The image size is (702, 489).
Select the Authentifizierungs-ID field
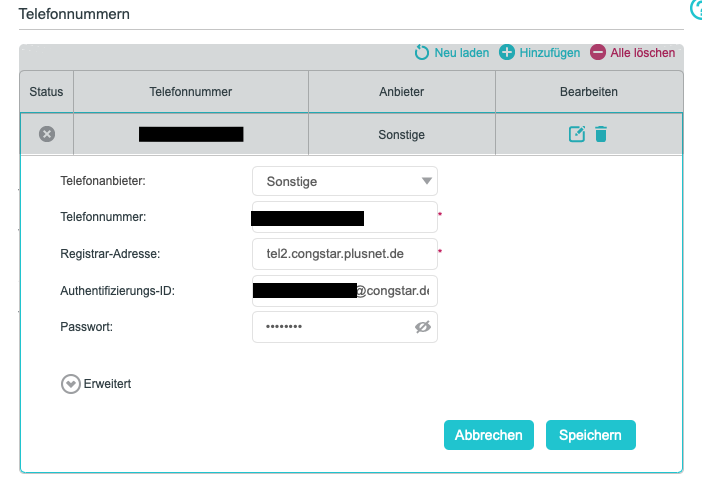pos(344,291)
